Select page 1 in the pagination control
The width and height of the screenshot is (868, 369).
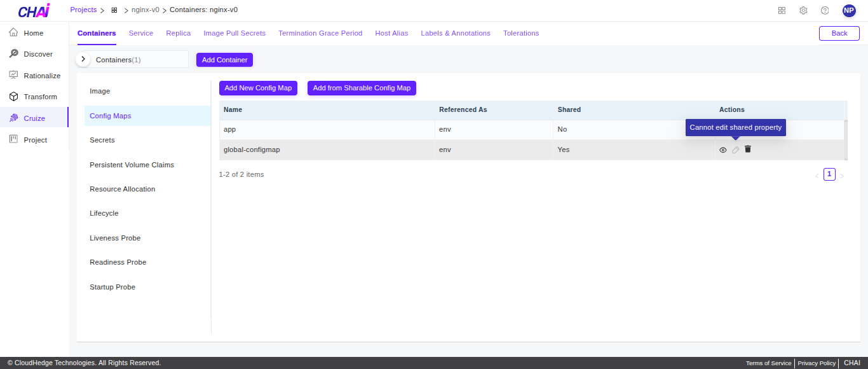point(829,174)
